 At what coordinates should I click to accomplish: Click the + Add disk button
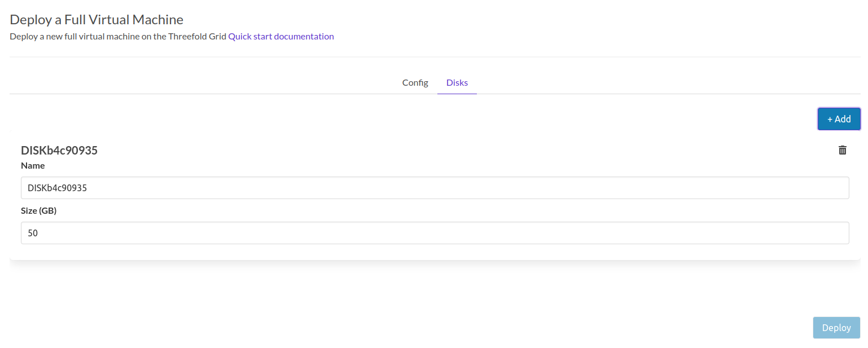pyautogui.click(x=839, y=119)
